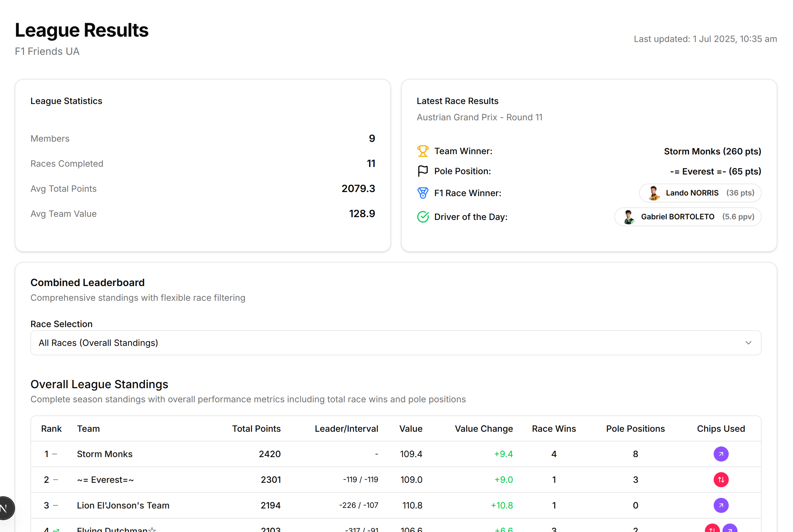The image size is (793, 532).
Task: Click the Value Change column header
Action: tap(484, 429)
